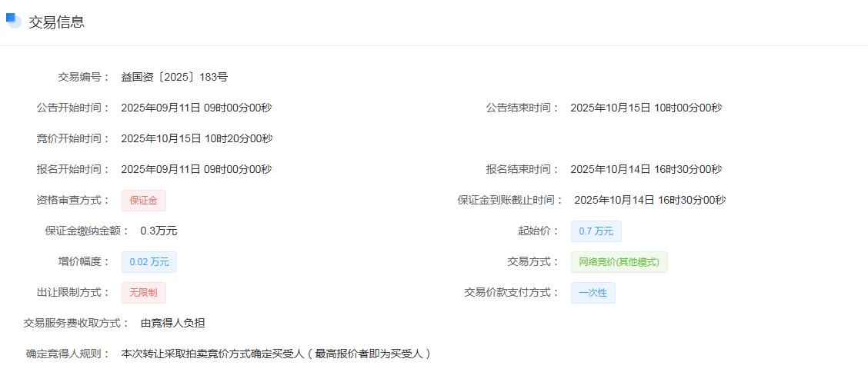Image resolution: width=868 pixels, height=382 pixels.
Task: Click the 报名结束时间 date value
Action: click(x=646, y=169)
